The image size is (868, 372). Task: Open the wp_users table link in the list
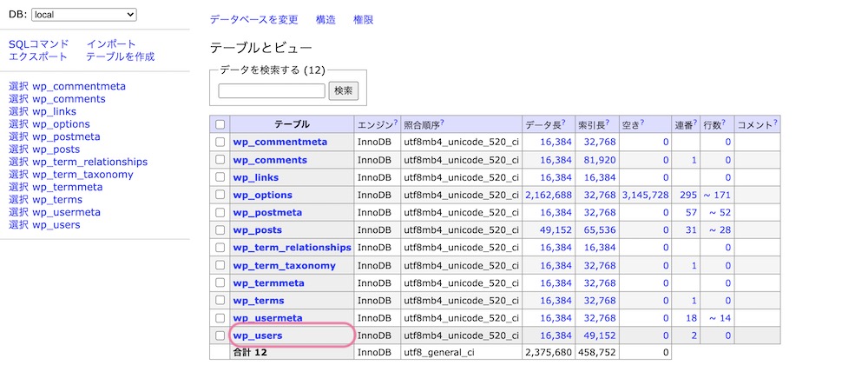(x=258, y=335)
